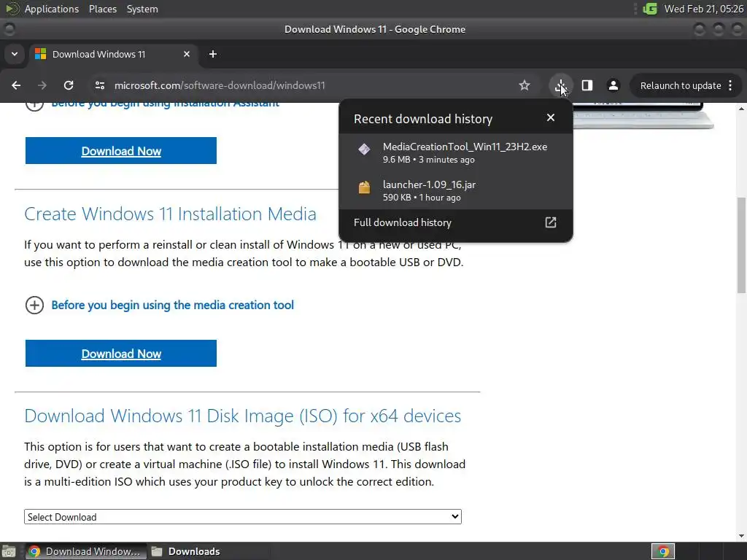Go back to the previous page
The width and height of the screenshot is (747, 560).
16,85
